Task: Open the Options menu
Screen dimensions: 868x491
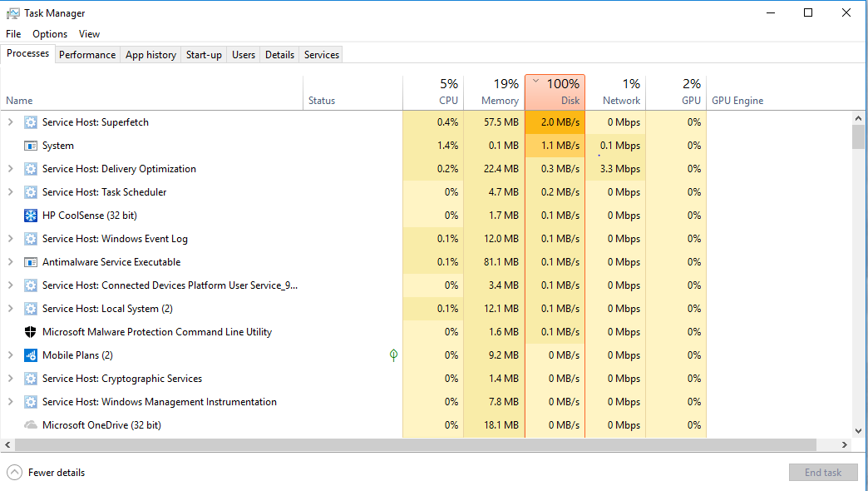Action: pyautogui.click(x=50, y=34)
